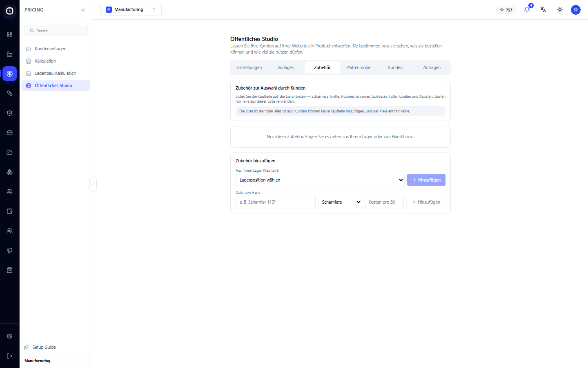Open notifications bell icon

527,9
